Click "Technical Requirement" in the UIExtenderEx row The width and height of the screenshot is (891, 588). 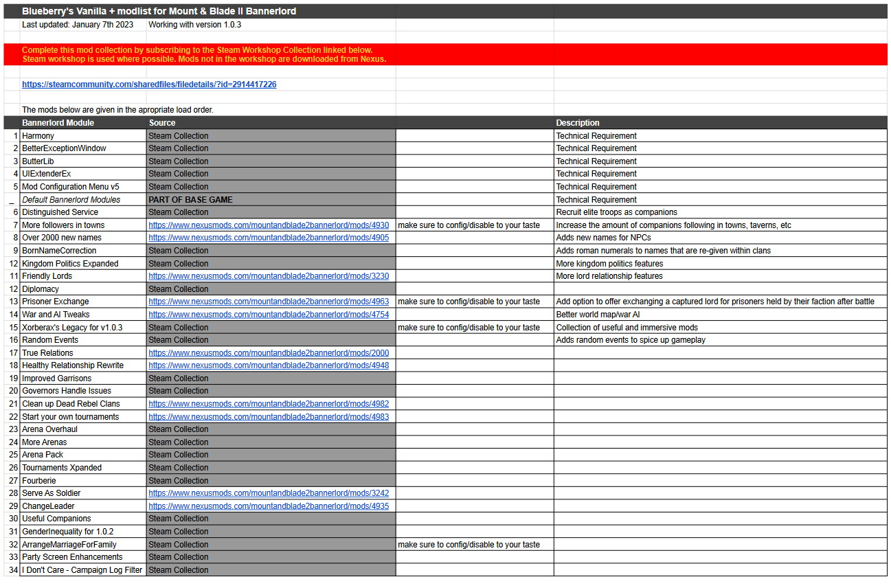pos(596,174)
